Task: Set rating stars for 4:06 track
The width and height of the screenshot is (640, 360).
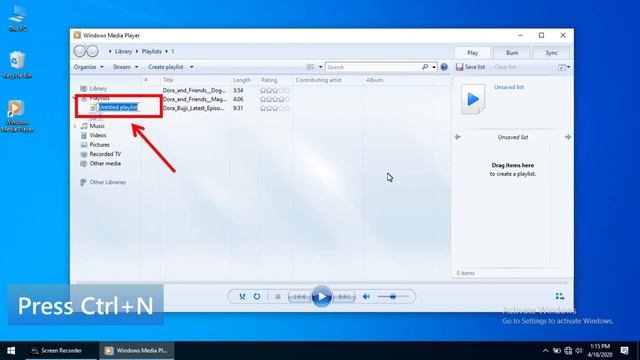Action: (275, 100)
